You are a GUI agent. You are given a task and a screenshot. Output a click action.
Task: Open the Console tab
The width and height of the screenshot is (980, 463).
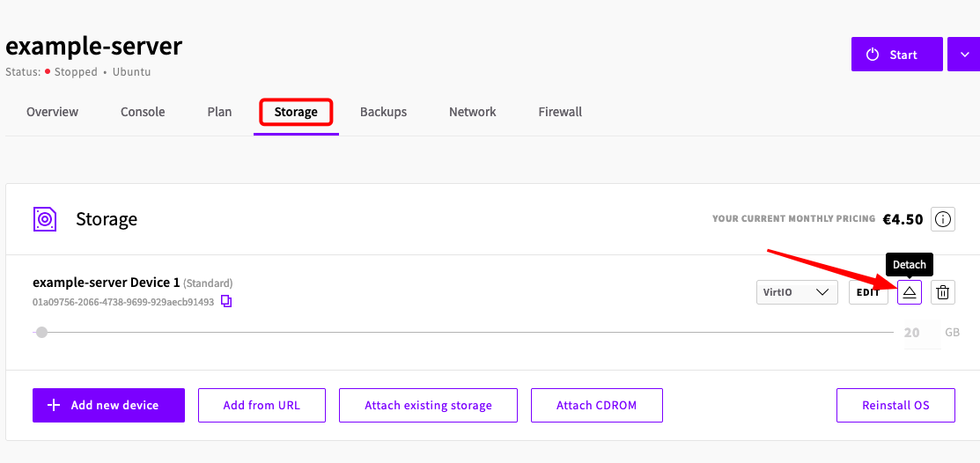(x=143, y=112)
